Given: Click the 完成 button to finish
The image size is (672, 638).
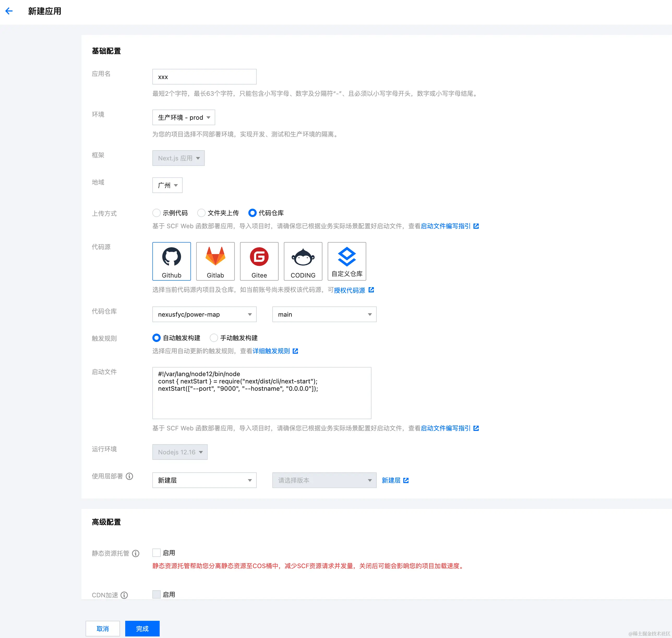Looking at the screenshot, I should [x=142, y=628].
